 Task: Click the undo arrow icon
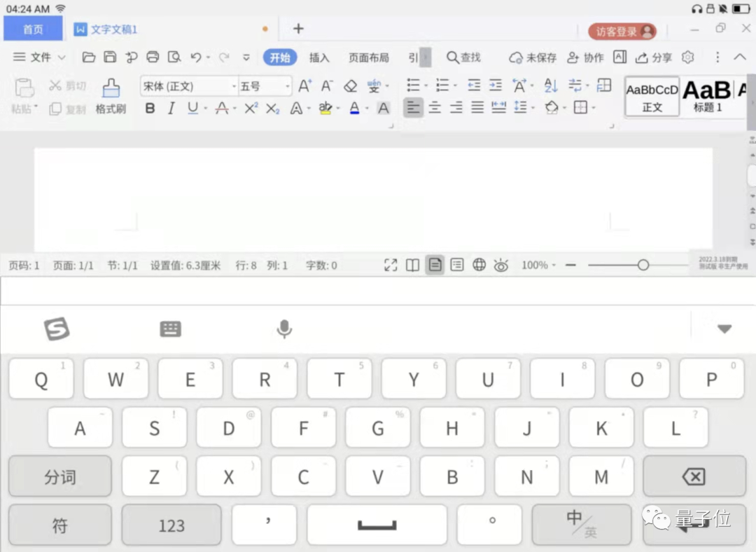tap(195, 57)
